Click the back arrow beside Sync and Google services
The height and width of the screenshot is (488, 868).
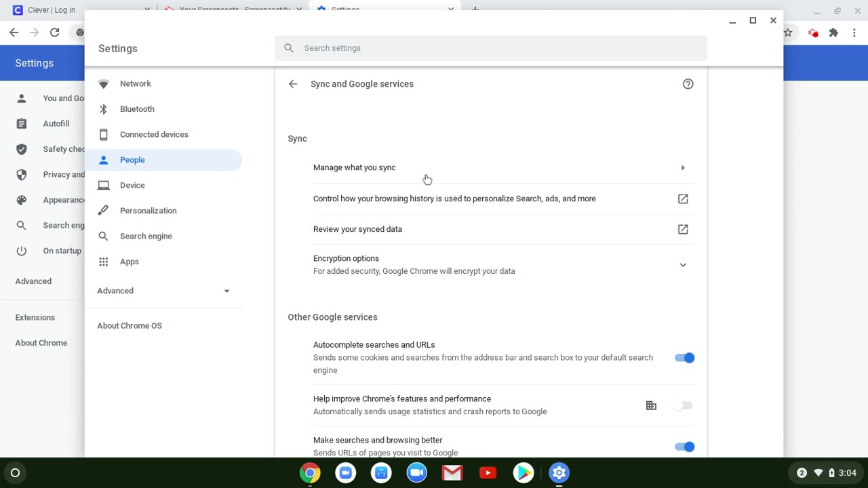click(293, 84)
